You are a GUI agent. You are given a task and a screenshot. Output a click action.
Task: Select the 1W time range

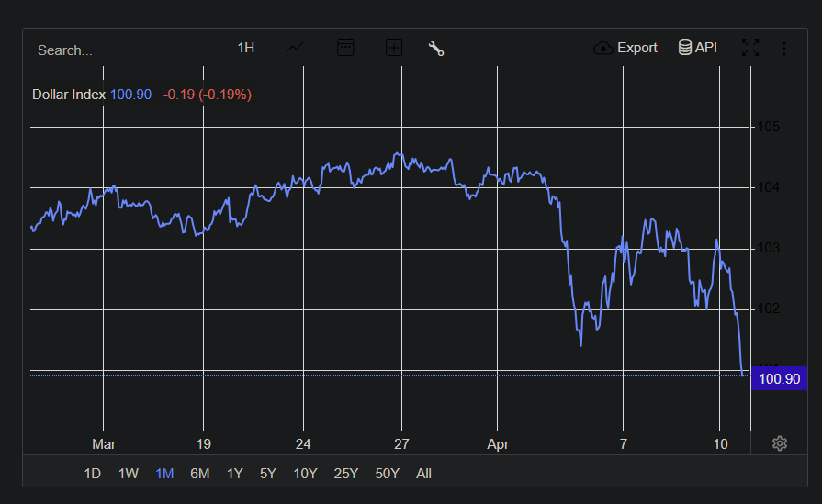(x=128, y=474)
